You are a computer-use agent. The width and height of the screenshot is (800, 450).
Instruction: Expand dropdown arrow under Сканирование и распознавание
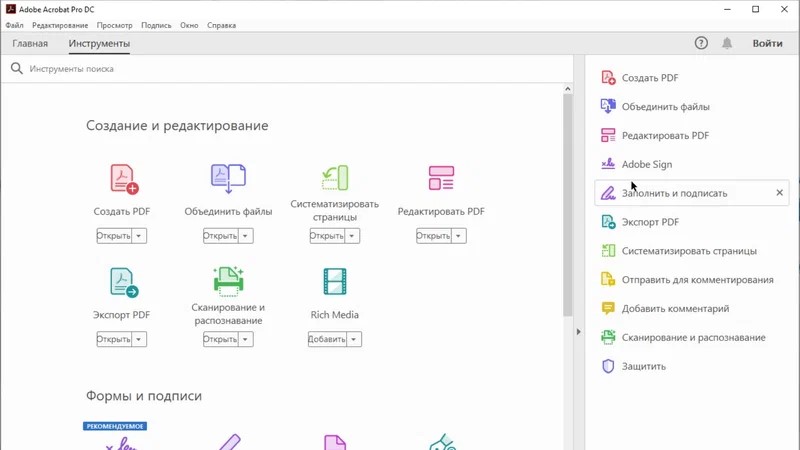[x=245, y=339]
